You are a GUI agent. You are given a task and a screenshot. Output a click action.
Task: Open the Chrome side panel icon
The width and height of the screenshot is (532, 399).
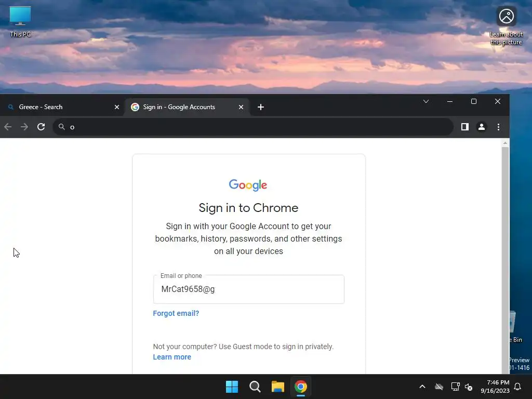(465, 127)
